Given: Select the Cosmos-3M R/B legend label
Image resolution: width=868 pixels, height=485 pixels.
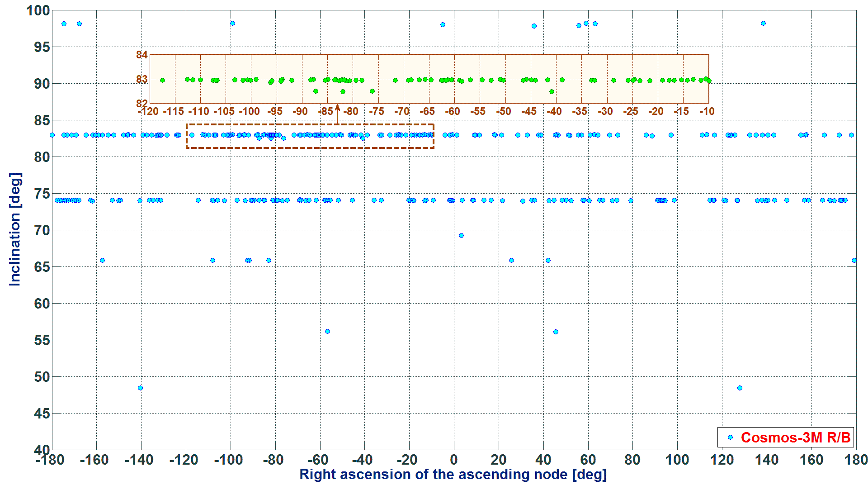Looking at the screenshot, I should (x=795, y=437).
